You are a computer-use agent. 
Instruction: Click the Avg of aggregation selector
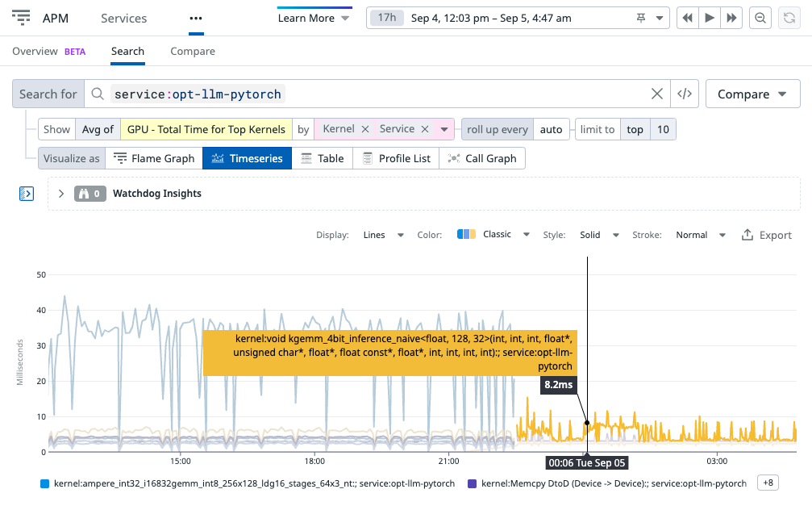pos(98,129)
